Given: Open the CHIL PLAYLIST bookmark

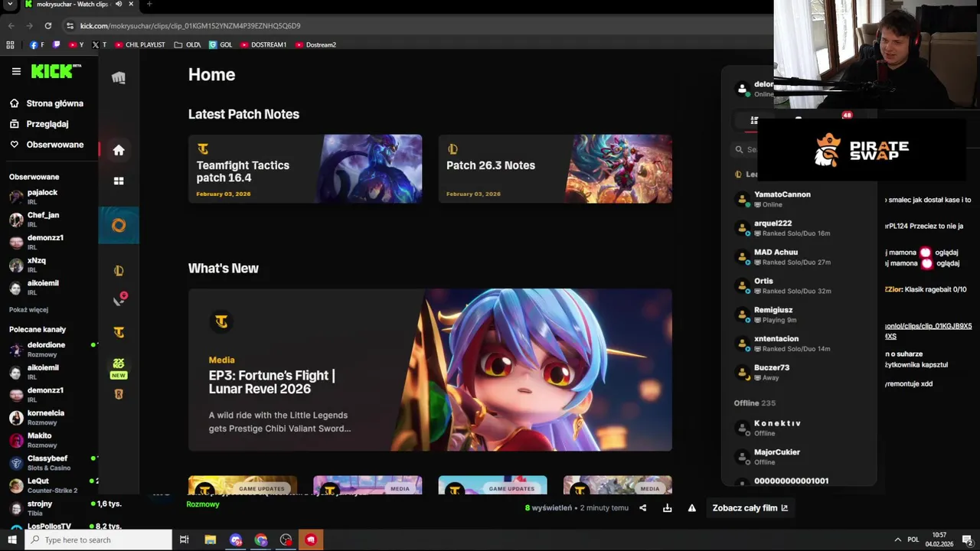Looking at the screenshot, I should click(x=140, y=44).
